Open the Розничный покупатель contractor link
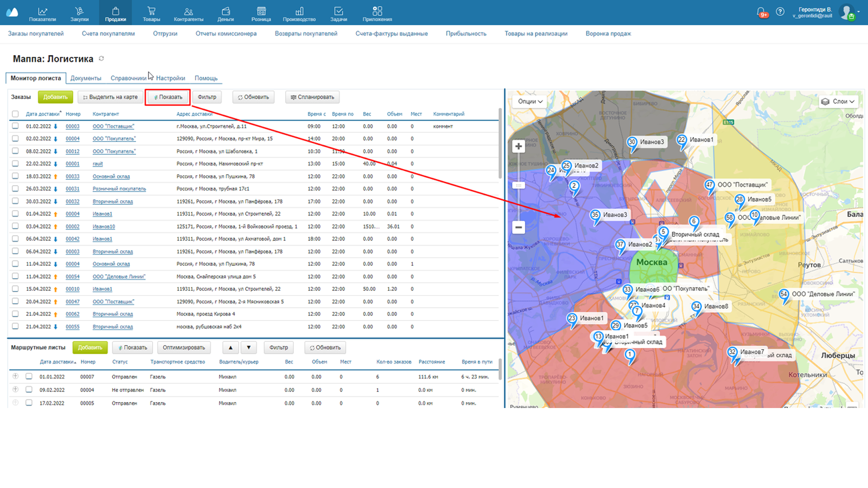Screen dimensions: 868x488 coord(119,189)
